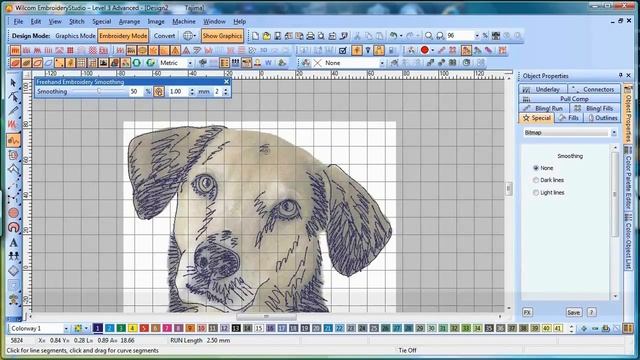Click the Smoothing slider handle

coord(99,91)
